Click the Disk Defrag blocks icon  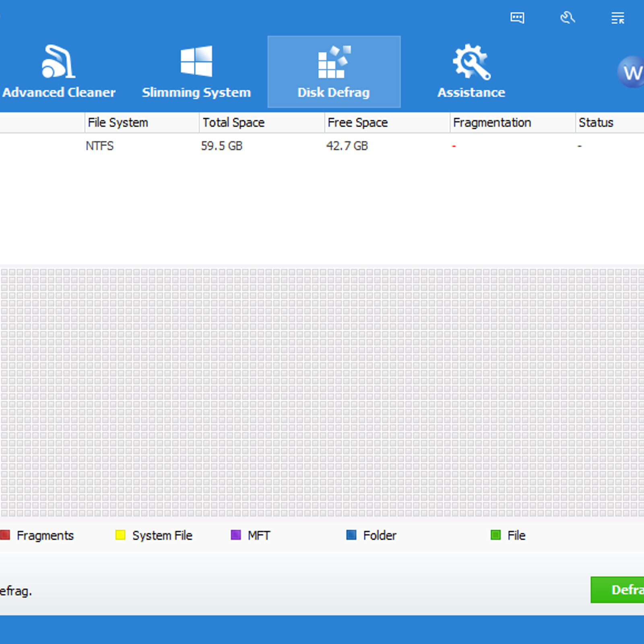pyautogui.click(x=334, y=62)
